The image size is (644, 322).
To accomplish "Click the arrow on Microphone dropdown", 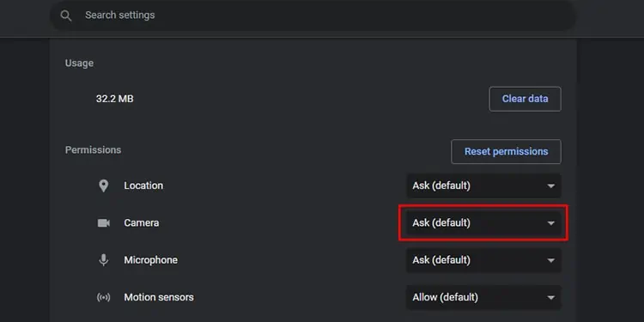I will [550, 260].
